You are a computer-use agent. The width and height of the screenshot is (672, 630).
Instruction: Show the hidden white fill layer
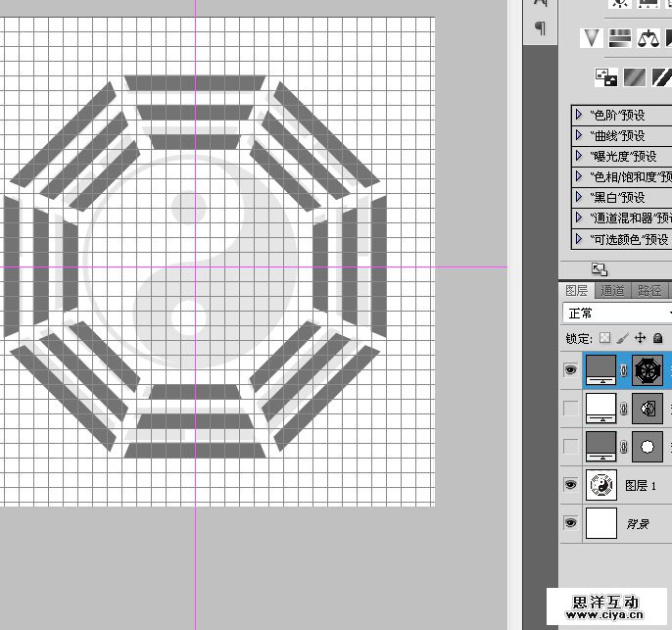[x=570, y=408]
